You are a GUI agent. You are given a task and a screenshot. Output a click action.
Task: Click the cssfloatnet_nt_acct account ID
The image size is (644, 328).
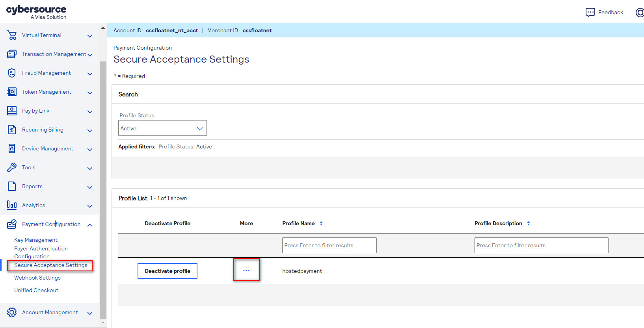(x=172, y=30)
